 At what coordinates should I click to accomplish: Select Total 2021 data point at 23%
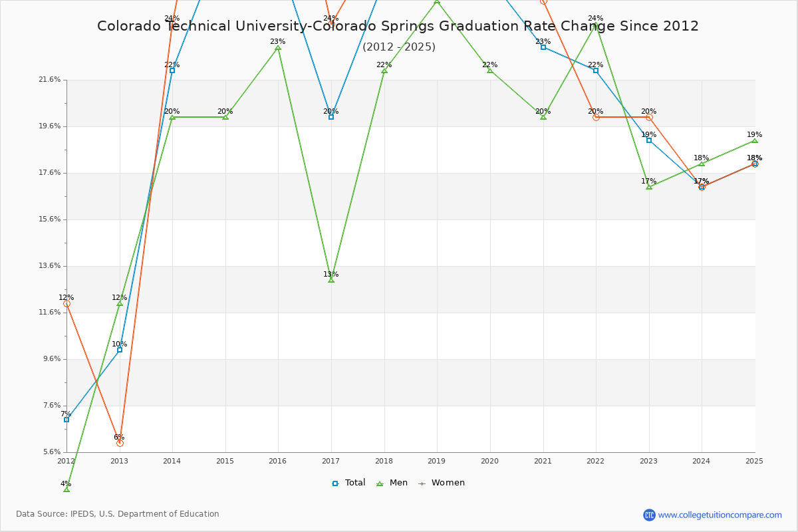pyautogui.click(x=543, y=47)
